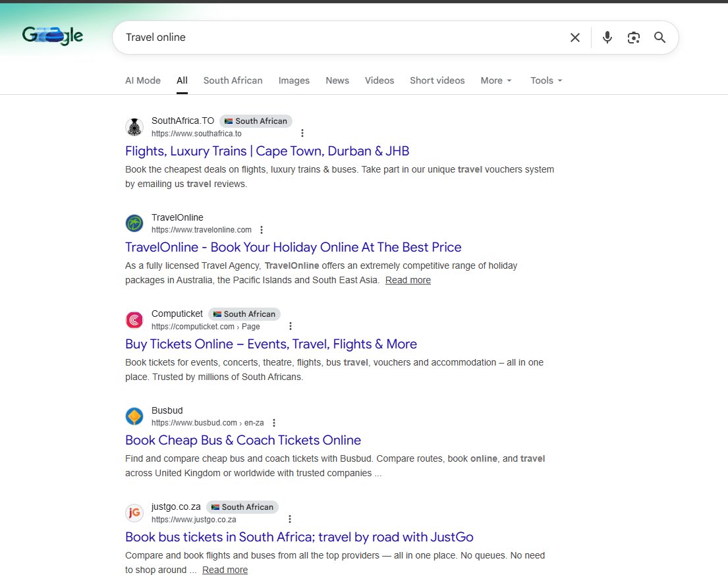Click the SouthAfrica.TO site name
This screenshot has height=575, width=728.
tap(182, 121)
